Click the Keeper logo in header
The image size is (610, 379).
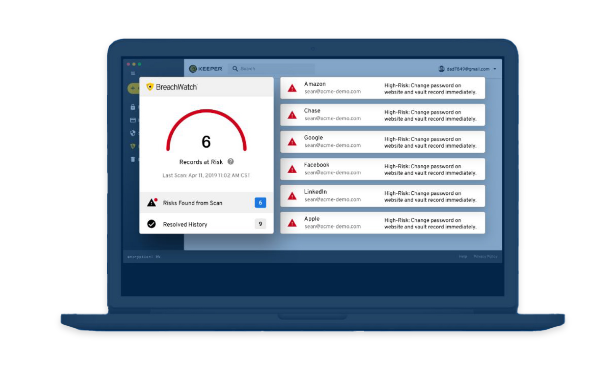205,69
